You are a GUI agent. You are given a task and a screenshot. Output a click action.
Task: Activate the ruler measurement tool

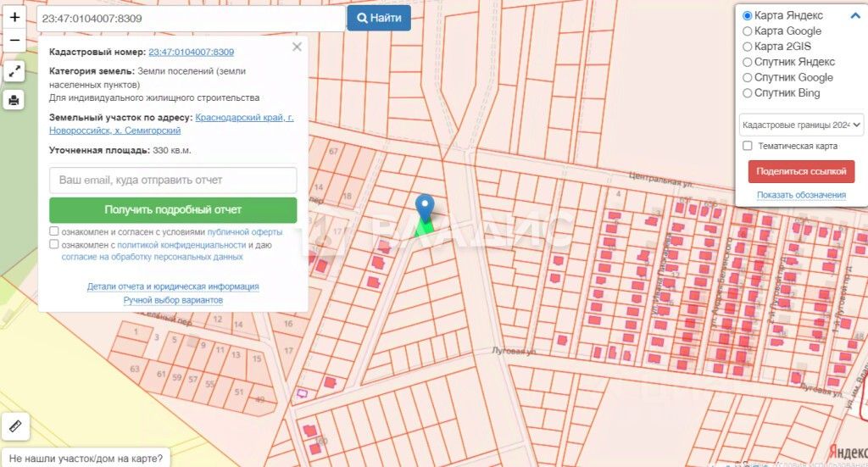tap(15, 426)
